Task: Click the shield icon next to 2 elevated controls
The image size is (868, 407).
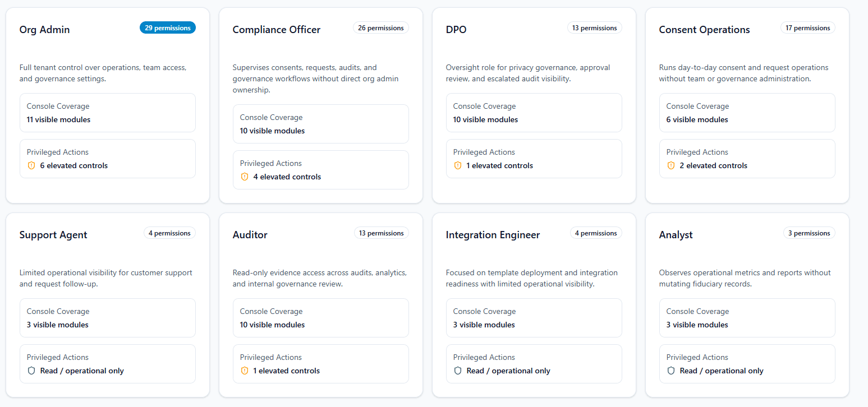Action: tap(671, 165)
